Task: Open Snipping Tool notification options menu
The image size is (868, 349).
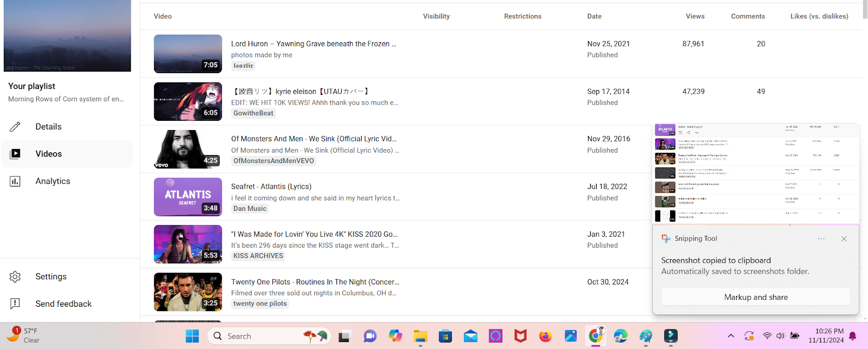Action: point(821,238)
